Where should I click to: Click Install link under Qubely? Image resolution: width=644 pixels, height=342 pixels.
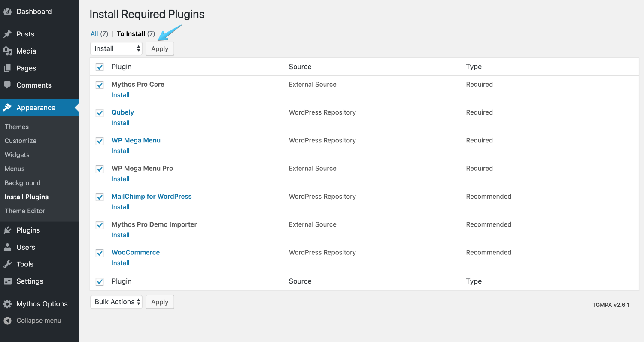coord(121,123)
